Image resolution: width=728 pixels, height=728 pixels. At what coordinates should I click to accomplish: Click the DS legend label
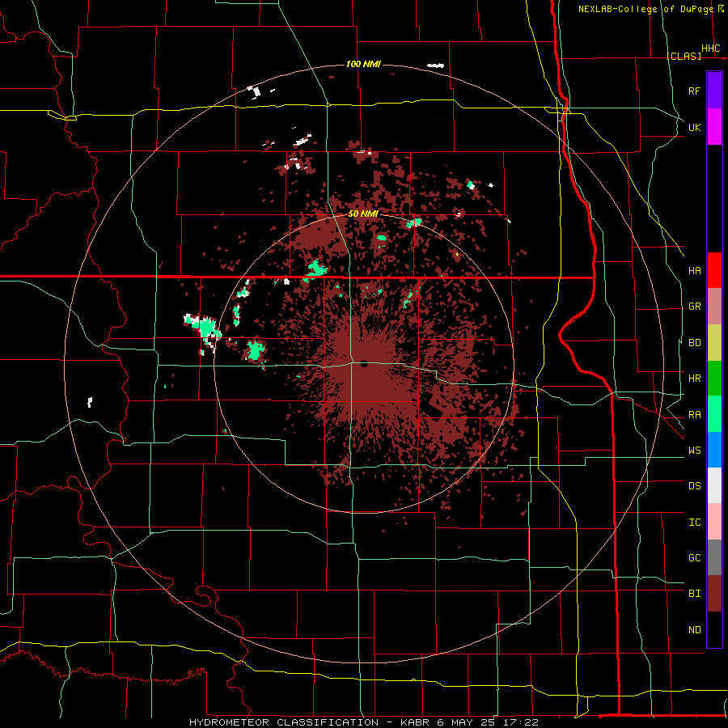coord(694,486)
